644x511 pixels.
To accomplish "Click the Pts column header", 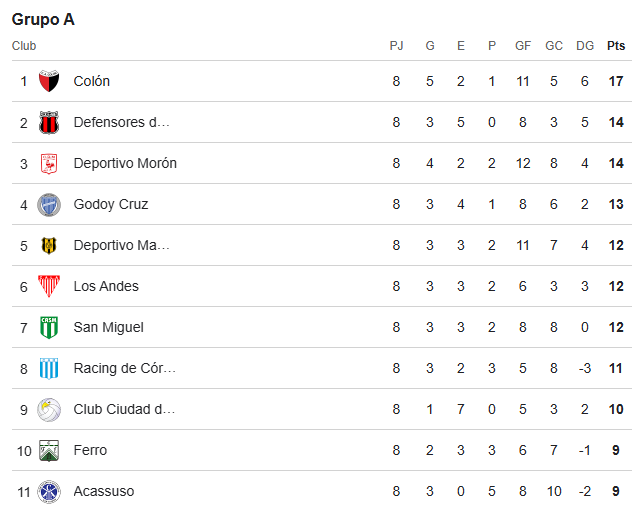I will click(616, 46).
